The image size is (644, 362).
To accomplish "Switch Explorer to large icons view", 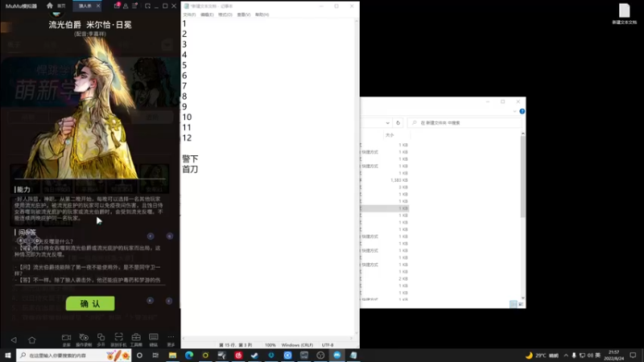I will pos(520,304).
